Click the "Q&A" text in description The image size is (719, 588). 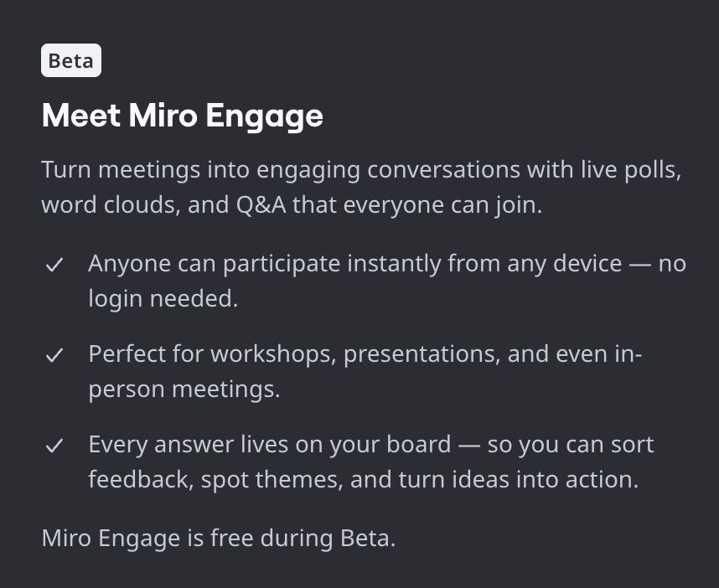pos(260,205)
